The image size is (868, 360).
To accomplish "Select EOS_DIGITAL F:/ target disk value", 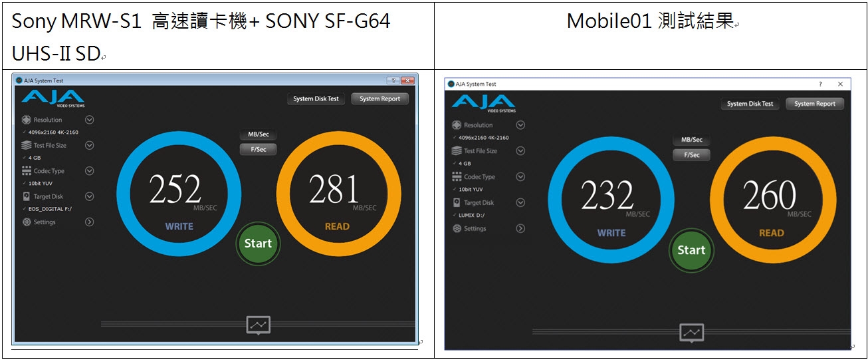I will tap(50, 208).
